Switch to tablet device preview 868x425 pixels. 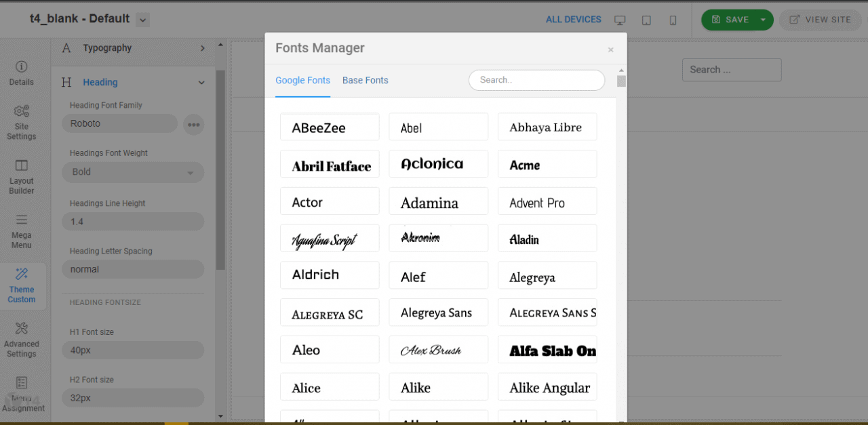[646, 20]
